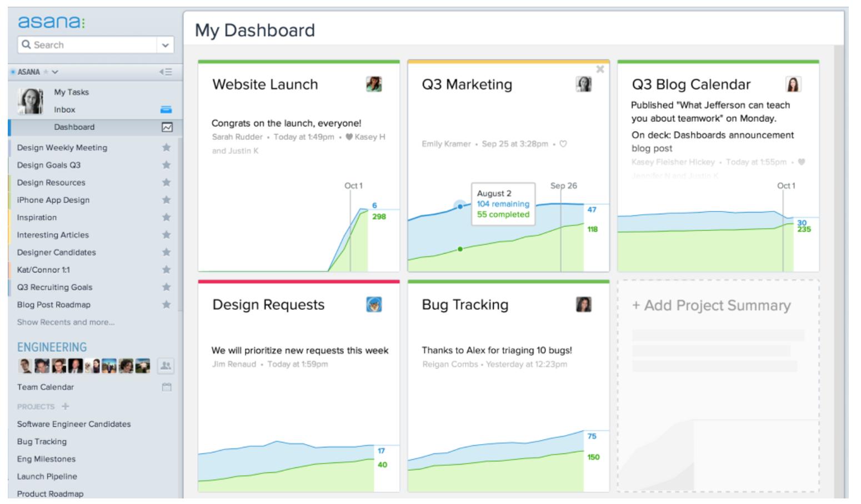861x504 pixels.
Task: Toggle favorite star for Kat/Connor 1:1
Action: click(x=166, y=270)
